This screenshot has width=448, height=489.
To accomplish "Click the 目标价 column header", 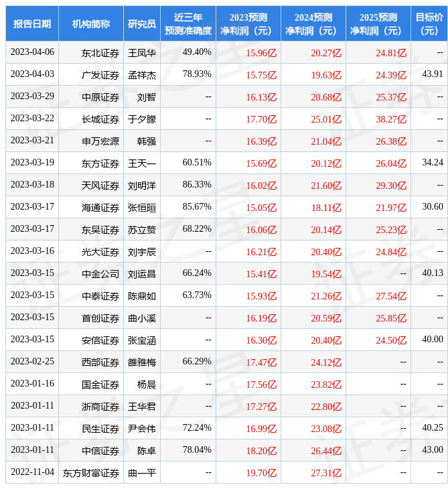I will pyautogui.click(x=429, y=23).
